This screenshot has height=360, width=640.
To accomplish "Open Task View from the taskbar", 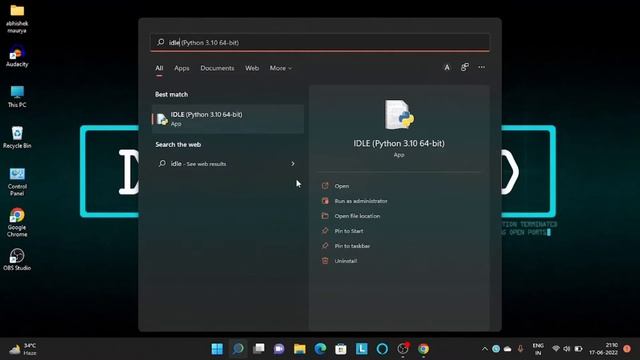I will tap(258, 349).
